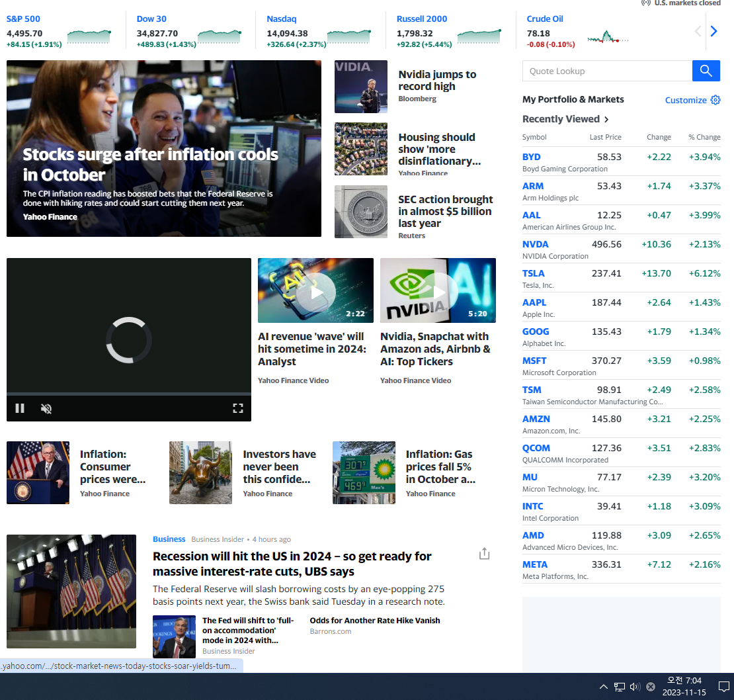
Task: Click the % Change column header
Action: (x=704, y=137)
